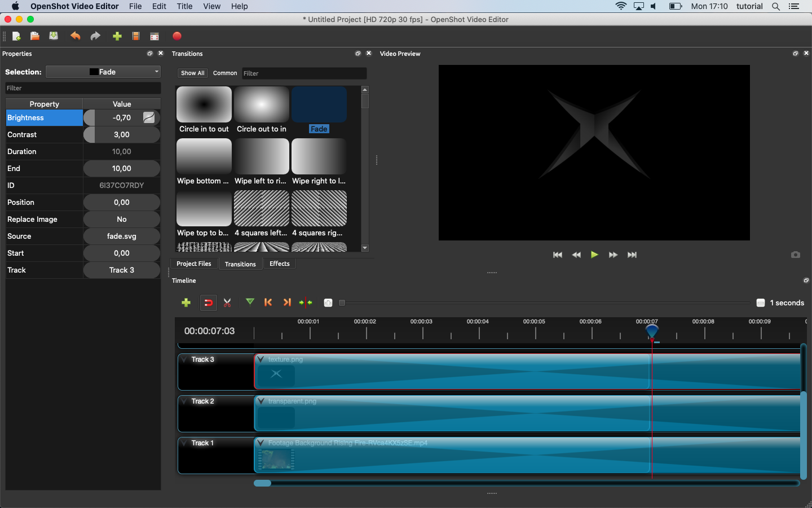The image size is (812, 508).
Task: Select the Circle in to out transition thumbnail
Action: coord(204,104)
